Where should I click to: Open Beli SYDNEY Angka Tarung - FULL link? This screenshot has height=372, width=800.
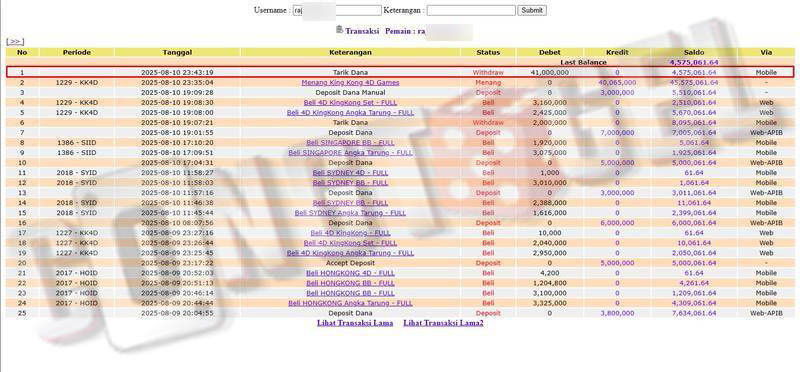[x=351, y=213]
